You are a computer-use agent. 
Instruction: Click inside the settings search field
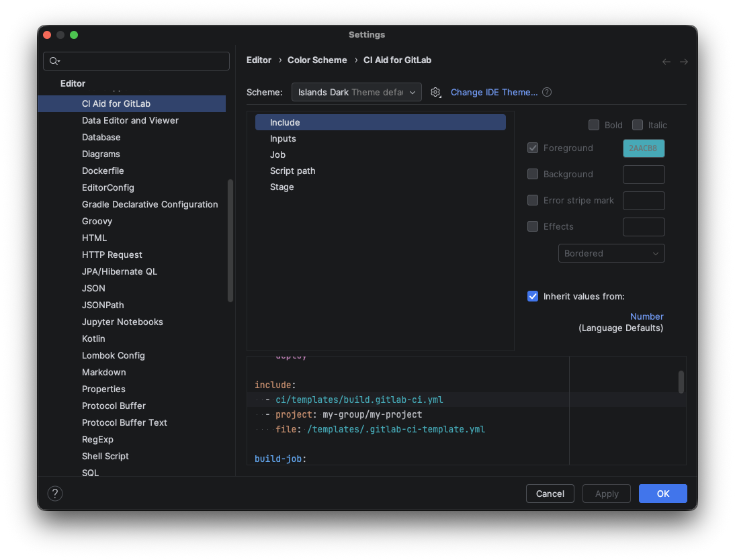141,61
